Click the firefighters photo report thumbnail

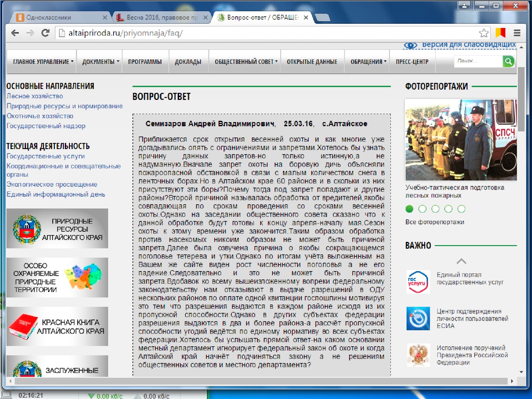461,140
